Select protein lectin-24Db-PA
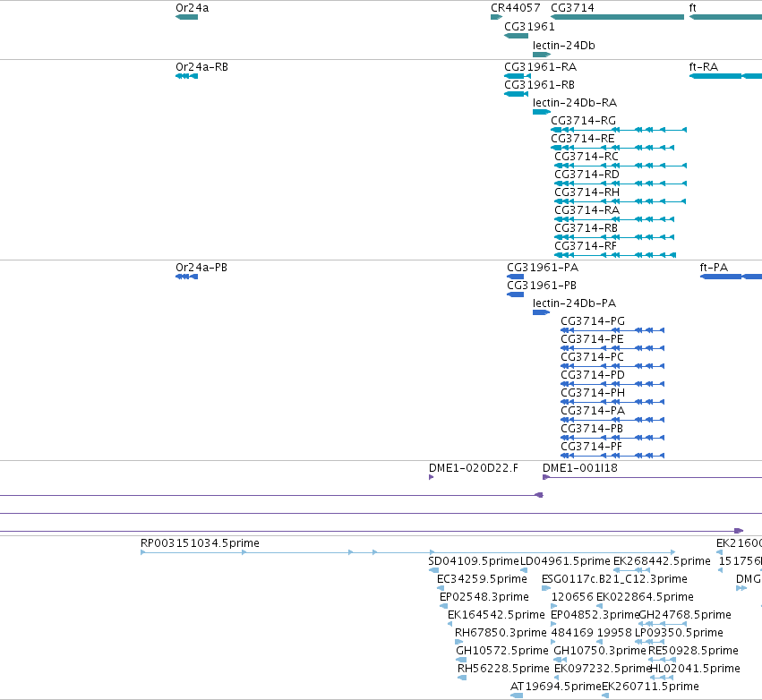The image size is (762, 700). [x=542, y=312]
